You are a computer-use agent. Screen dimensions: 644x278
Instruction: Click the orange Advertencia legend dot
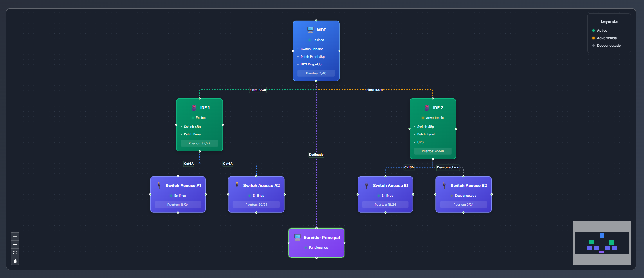point(593,38)
